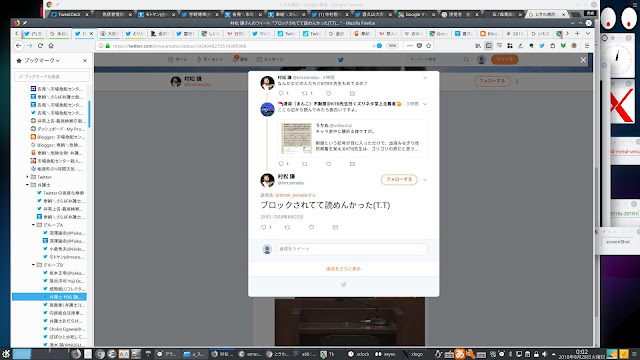Screen dimensions: 640x360
Task: Click the Firefox forward arrow button
Action: [x=29, y=46]
